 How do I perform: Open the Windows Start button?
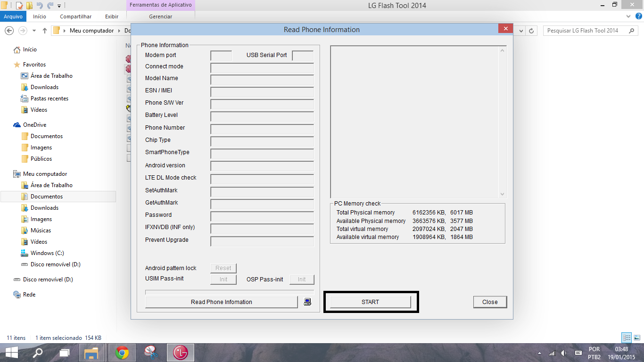point(11,353)
